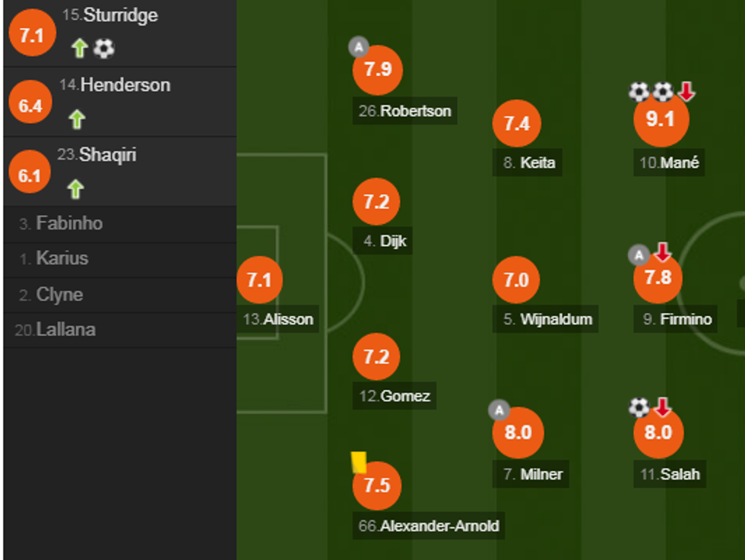The height and width of the screenshot is (560, 745).
Task: Click Keita's 7.4 rating circle
Action: pyautogui.click(x=516, y=124)
